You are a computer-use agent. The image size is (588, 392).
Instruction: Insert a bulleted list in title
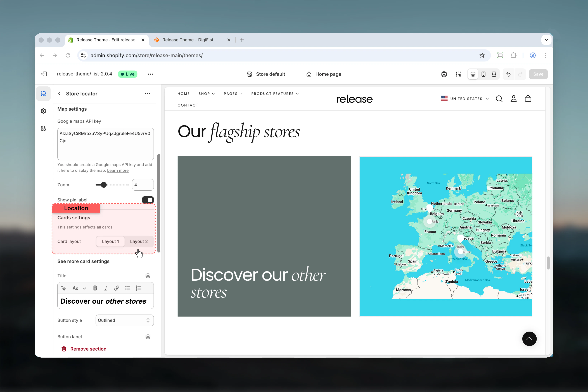click(x=127, y=288)
